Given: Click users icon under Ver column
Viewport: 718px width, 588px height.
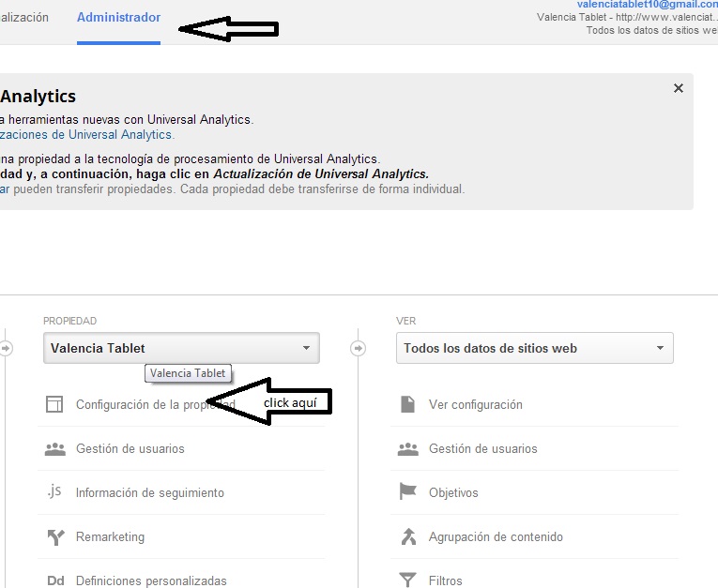Looking at the screenshot, I should tap(408, 449).
